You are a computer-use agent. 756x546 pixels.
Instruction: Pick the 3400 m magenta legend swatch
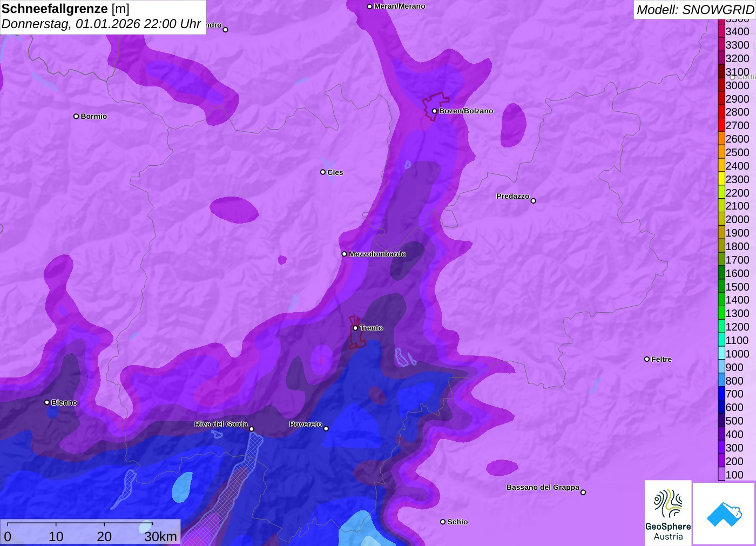(721, 31)
